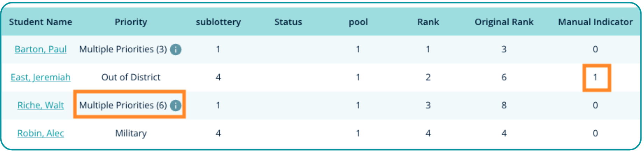Click the Original Rank column header
The image size is (644, 152).
[x=504, y=22]
